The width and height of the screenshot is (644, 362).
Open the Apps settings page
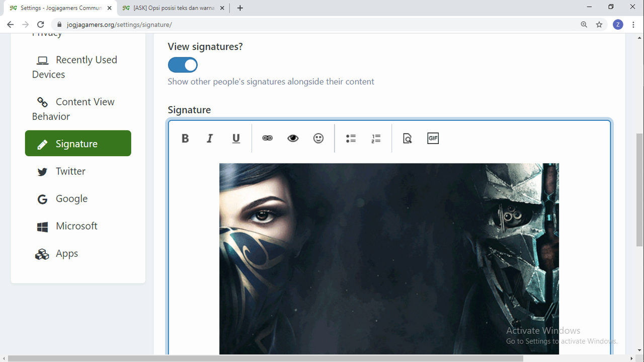78,254
